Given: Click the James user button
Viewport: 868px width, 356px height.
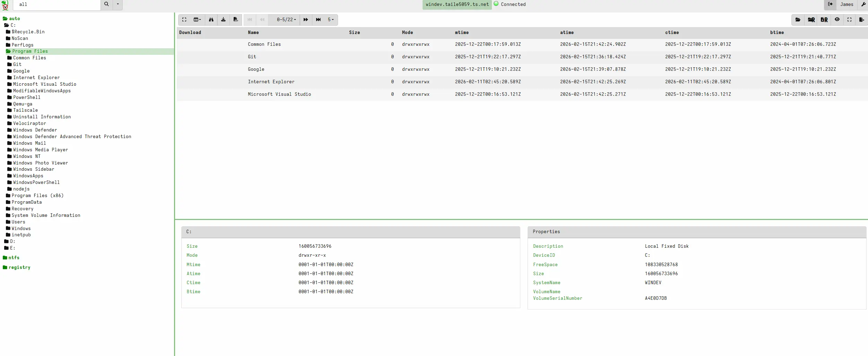Looking at the screenshot, I should pyautogui.click(x=847, y=5).
